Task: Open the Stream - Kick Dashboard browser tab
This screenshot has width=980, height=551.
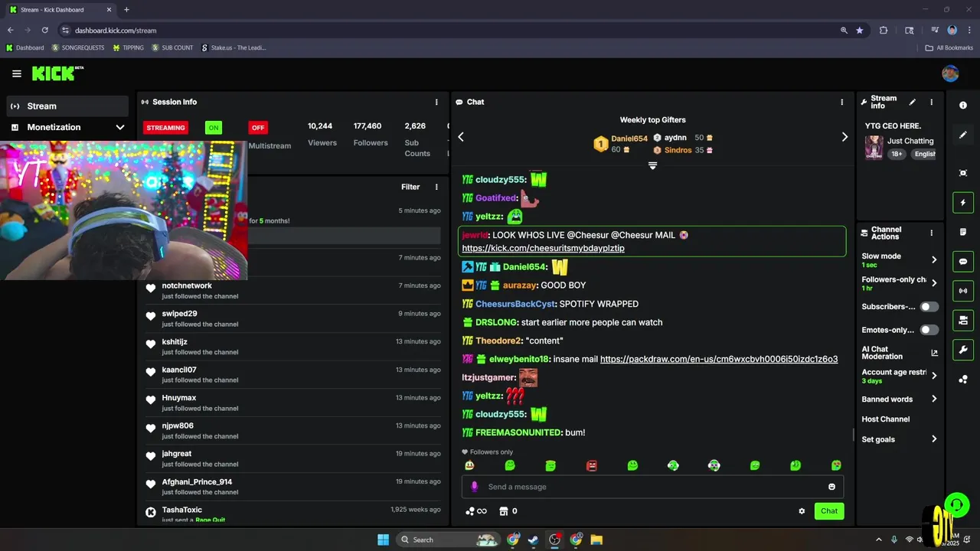Action: 61,10
